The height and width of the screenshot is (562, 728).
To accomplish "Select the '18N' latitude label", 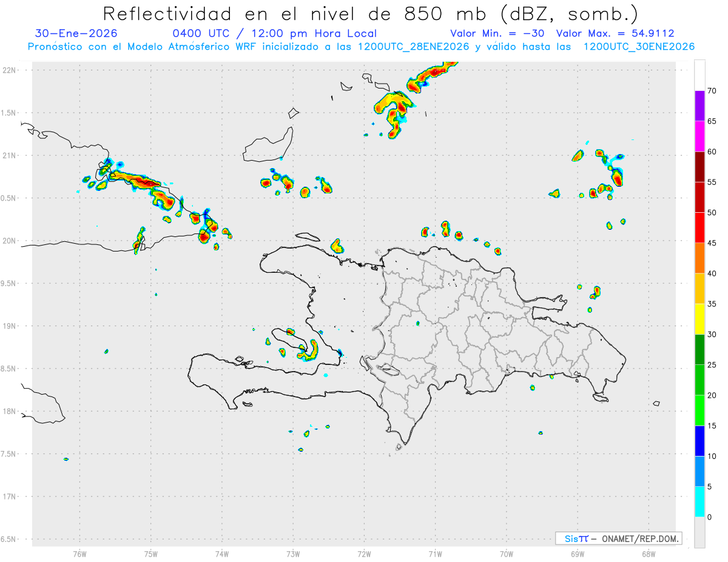I will point(9,412).
